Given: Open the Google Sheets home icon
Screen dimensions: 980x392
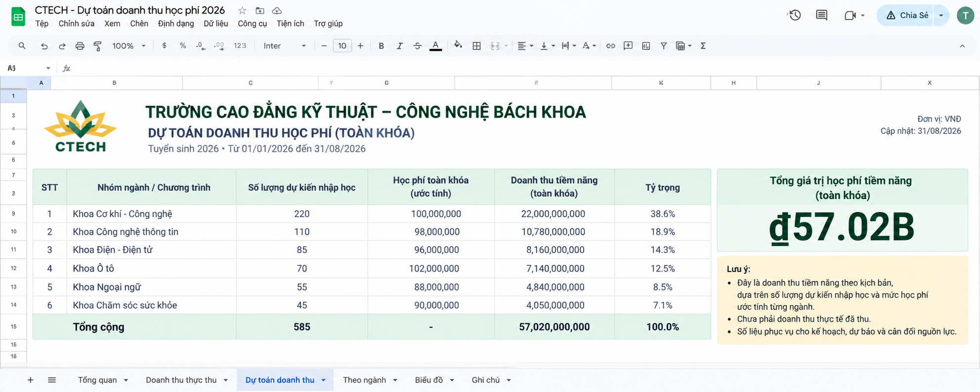Looking at the screenshot, I should pos(18,17).
